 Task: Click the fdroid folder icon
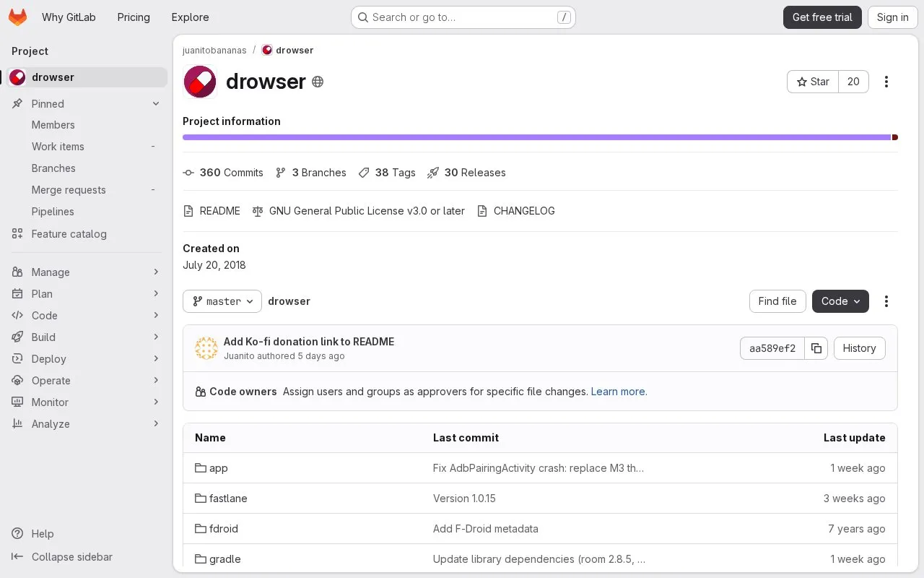201,529
